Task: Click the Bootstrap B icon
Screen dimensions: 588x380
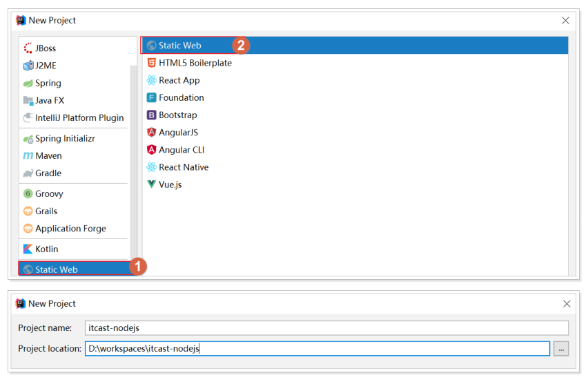Action: [x=152, y=115]
